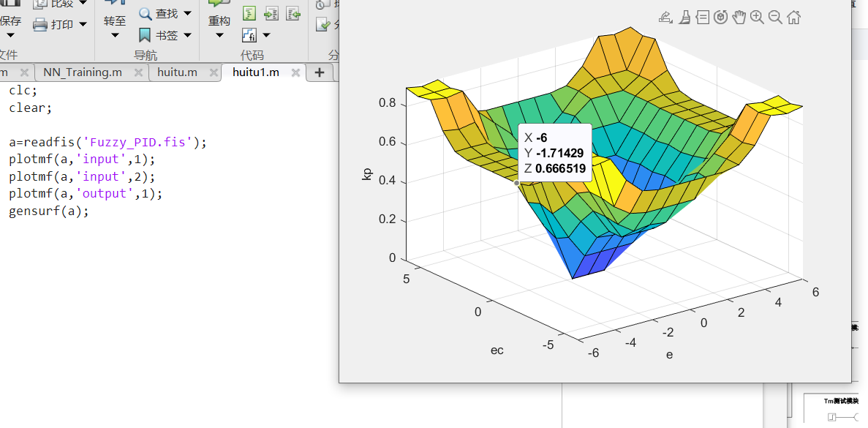Viewport: 868px width, 428px height.
Task: Click the 转至 (Go To) button
Action: (x=114, y=20)
